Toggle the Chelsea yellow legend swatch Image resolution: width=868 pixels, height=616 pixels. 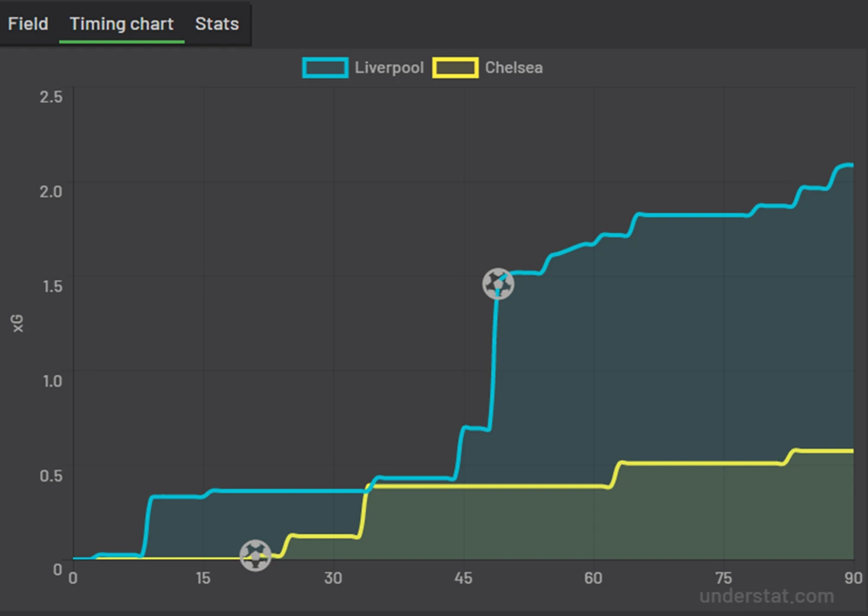(455, 68)
